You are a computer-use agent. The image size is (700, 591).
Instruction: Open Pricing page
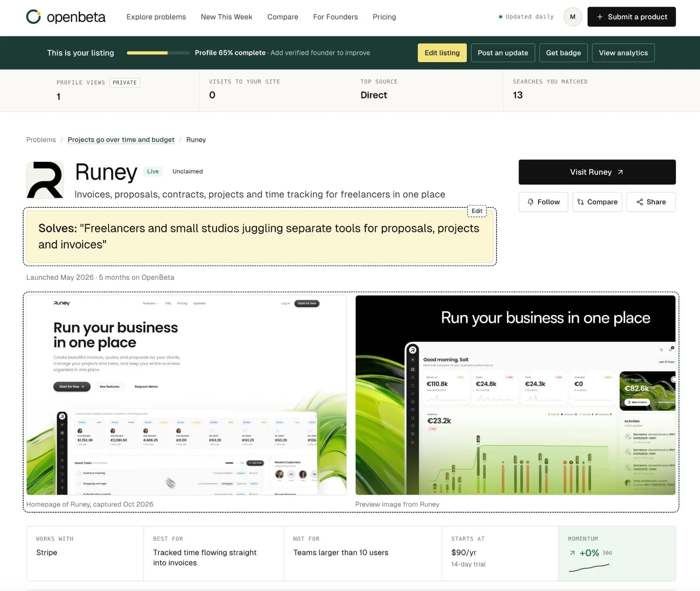coord(384,17)
